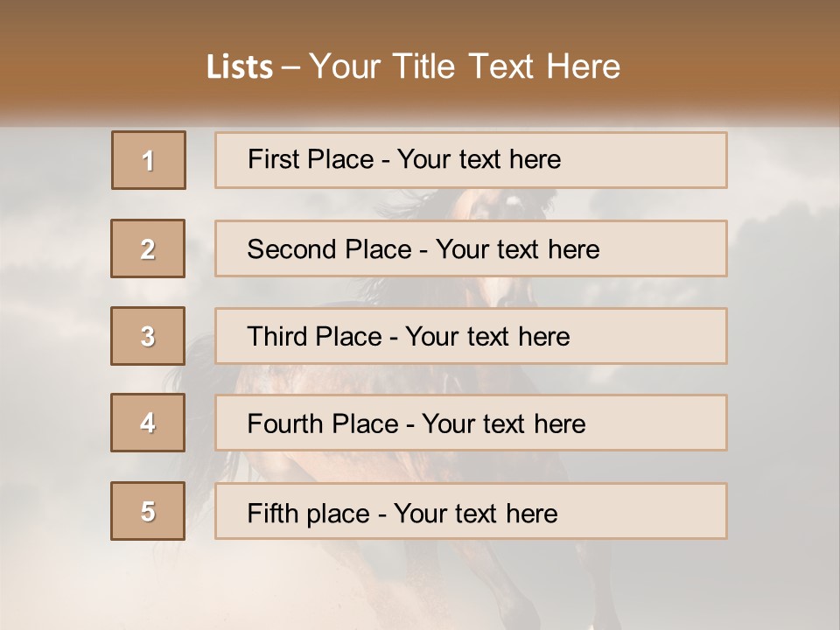Click the word 'Title' in the heading
The image size is (840, 630).
pos(428,67)
